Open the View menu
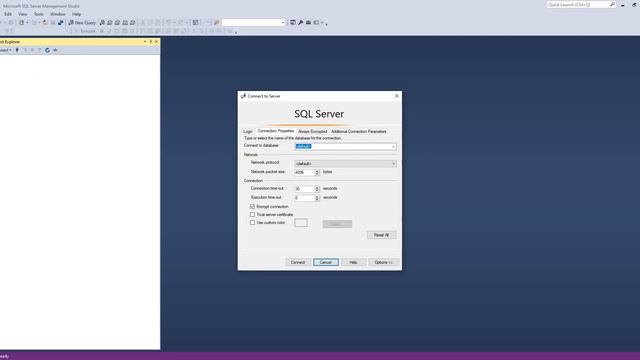640x360 pixels. pyautogui.click(x=22, y=14)
